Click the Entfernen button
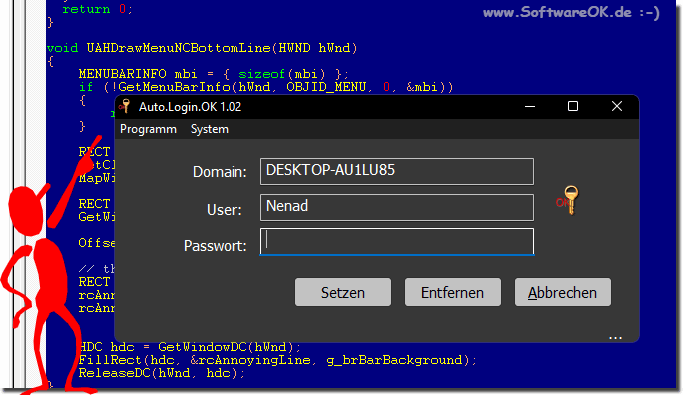This screenshot has width=683, height=395. (453, 292)
